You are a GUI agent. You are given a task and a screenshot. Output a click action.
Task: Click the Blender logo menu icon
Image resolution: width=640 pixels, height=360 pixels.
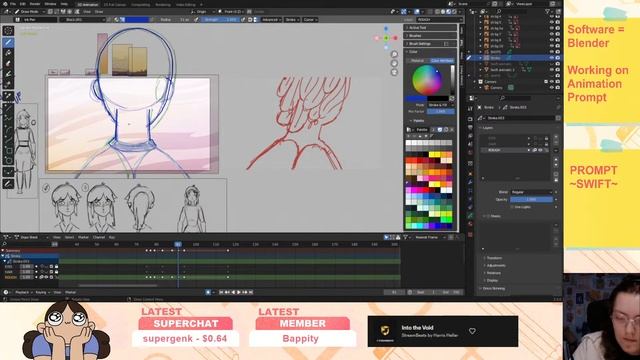coord(5,4)
